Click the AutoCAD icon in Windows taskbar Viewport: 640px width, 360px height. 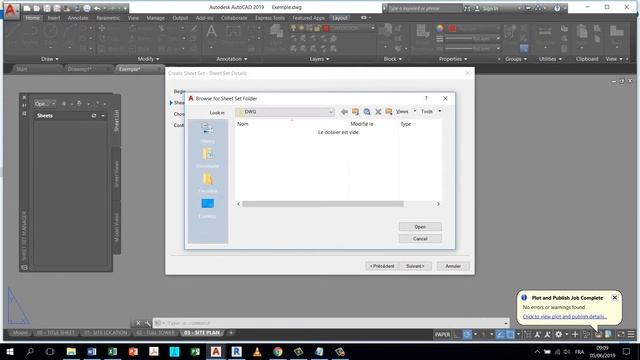point(216,351)
